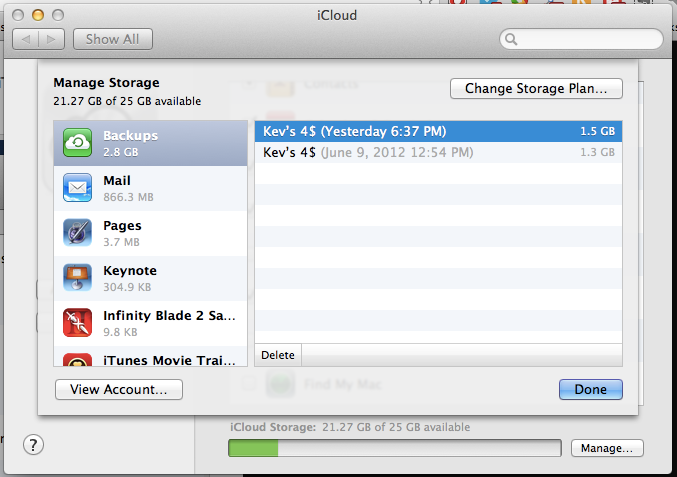Click the Mail envelope icon
The image size is (677, 477).
click(77, 187)
